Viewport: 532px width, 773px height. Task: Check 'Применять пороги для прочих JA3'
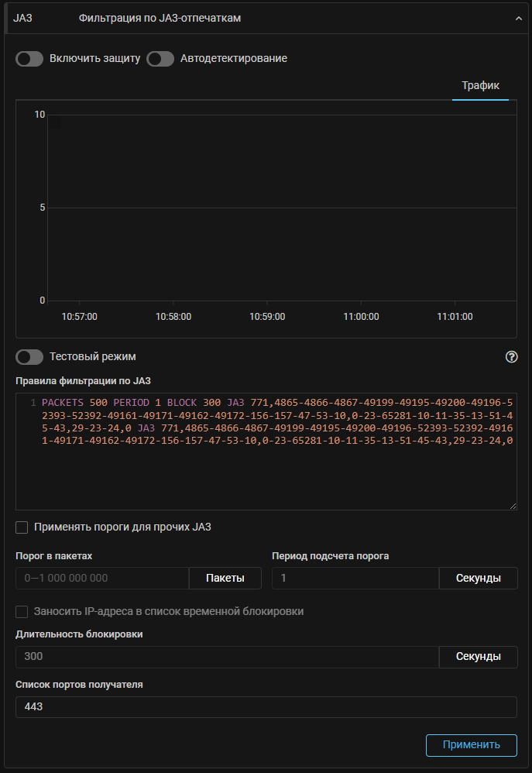pos(22,527)
